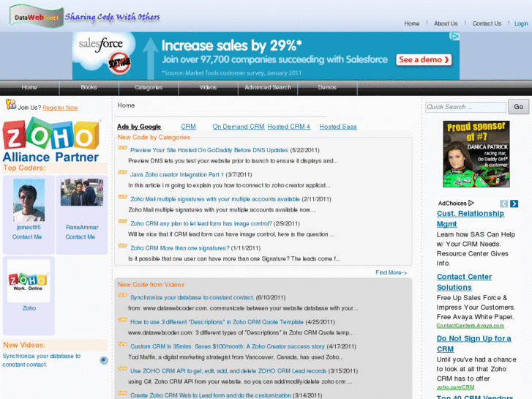532x399 pixels.
Task: Click the Ads by Google label
Action: point(139,127)
